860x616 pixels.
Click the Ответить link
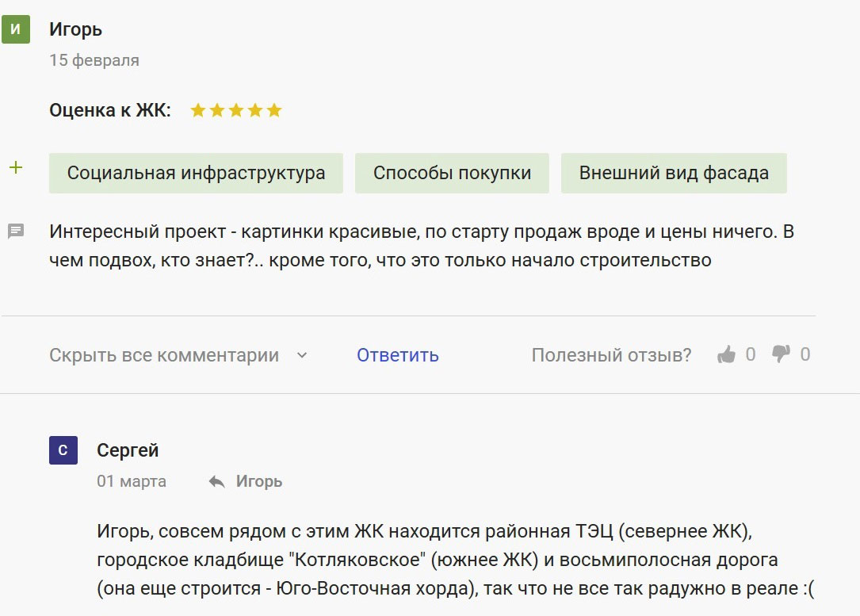398,355
